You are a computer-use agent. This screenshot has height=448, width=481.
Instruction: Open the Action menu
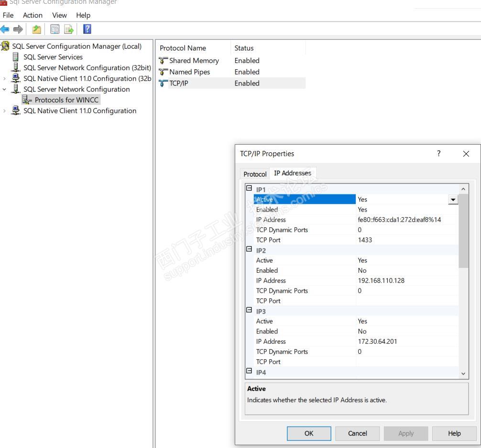[x=33, y=15]
